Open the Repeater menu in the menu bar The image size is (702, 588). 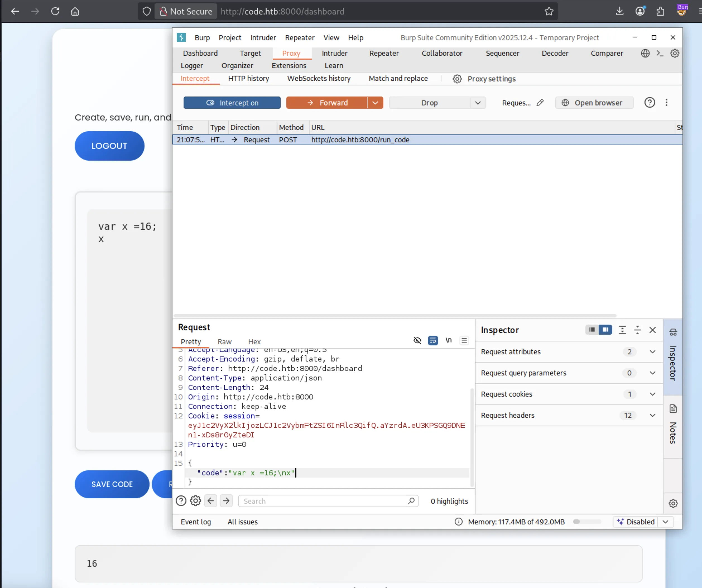click(299, 37)
